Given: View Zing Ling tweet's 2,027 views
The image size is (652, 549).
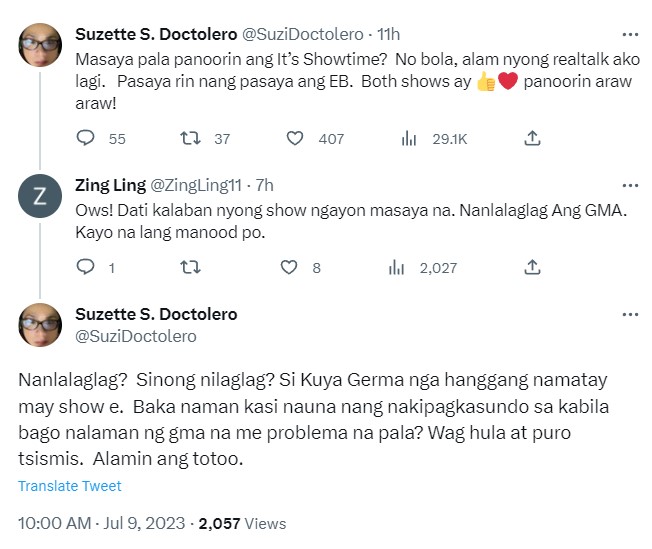Looking at the screenshot, I should tap(396, 267).
